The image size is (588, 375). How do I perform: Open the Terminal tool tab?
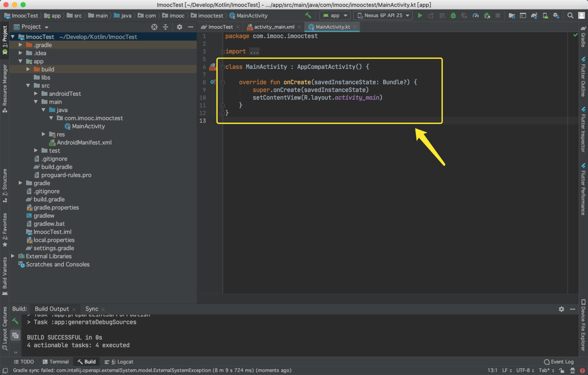click(x=56, y=362)
